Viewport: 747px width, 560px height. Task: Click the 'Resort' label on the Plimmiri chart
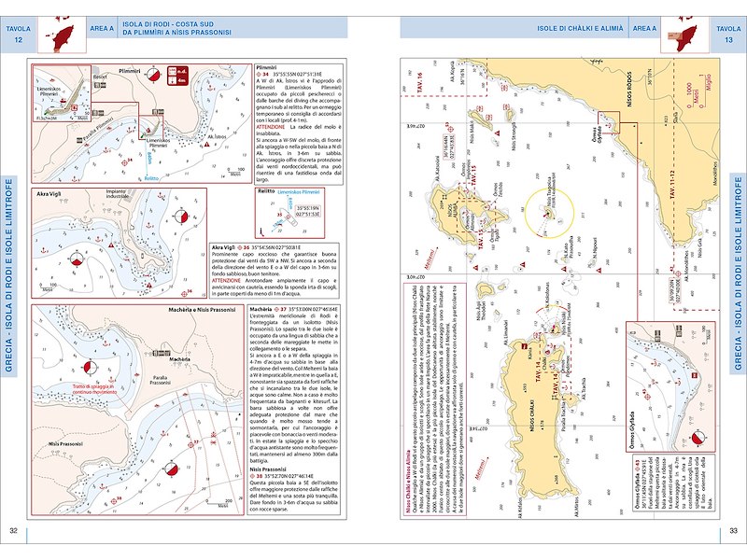(100, 77)
